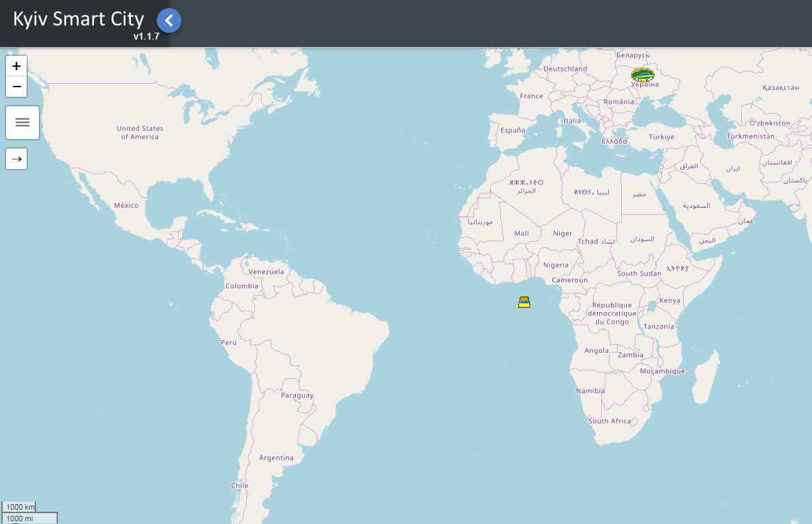The height and width of the screenshot is (524, 812).
Task: Click the México label on the map
Action: [x=126, y=205]
